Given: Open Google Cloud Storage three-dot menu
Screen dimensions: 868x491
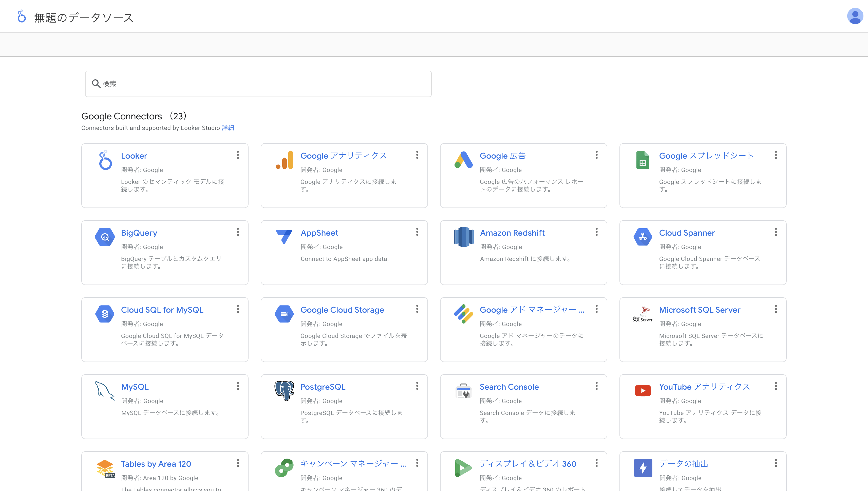Looking at the screenshot, I should (417, 309).
